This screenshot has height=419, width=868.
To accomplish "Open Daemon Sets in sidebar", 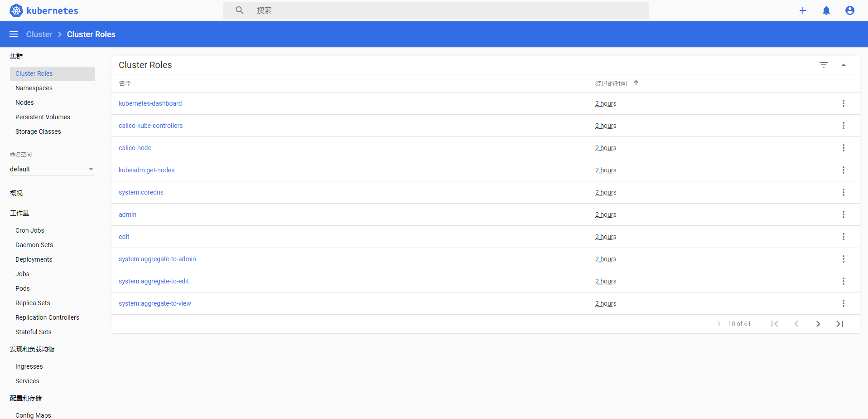I will (34, 245).
